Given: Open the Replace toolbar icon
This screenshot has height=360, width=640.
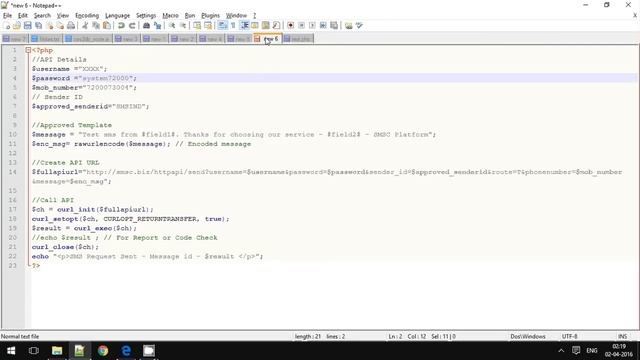Looking at the screenshot, I should click(x=158, y=25).
